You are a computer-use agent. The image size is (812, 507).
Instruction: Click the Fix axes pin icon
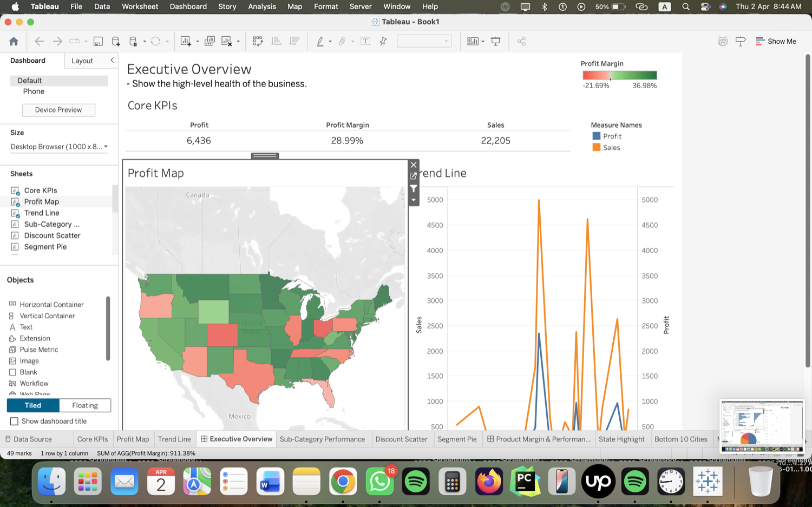pyautogui.click(x=383, y=41)
